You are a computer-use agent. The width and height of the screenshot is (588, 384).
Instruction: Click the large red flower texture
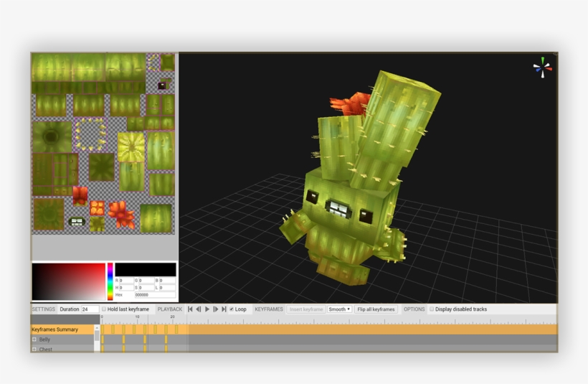[121, 215]
